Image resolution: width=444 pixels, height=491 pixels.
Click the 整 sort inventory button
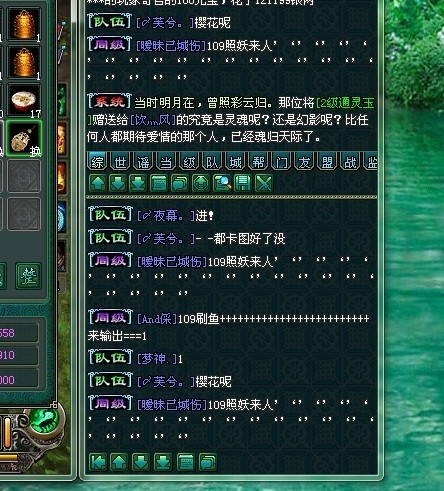[29, 276]
